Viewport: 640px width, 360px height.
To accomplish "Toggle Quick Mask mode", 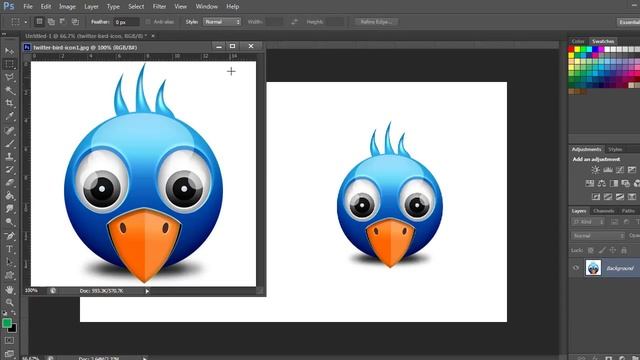I will point(9,340).
